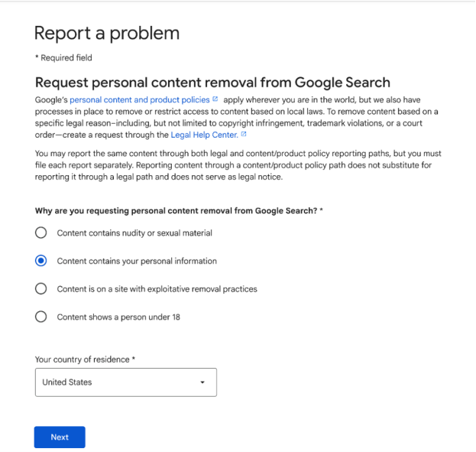Click the 'Content shows a person under 18' label
Viewport: 476px width, 452px height.
(118, 317)
